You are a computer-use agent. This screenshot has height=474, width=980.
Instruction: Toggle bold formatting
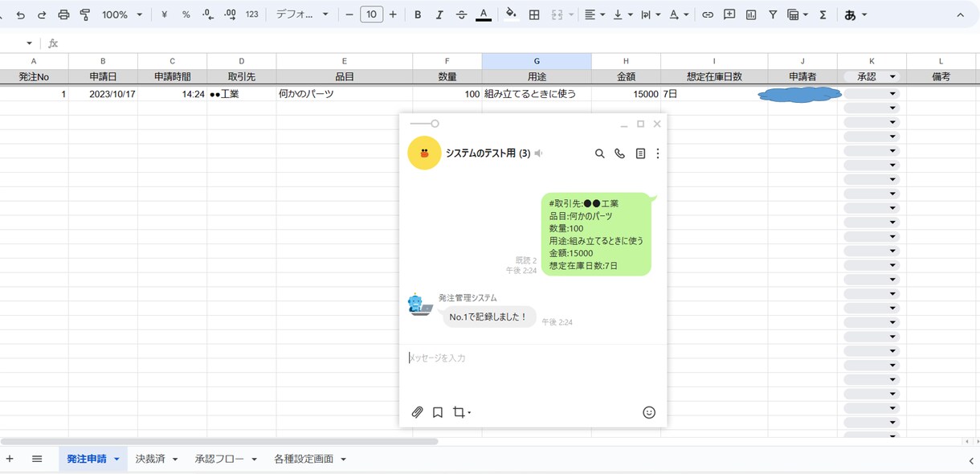point(418,14)
